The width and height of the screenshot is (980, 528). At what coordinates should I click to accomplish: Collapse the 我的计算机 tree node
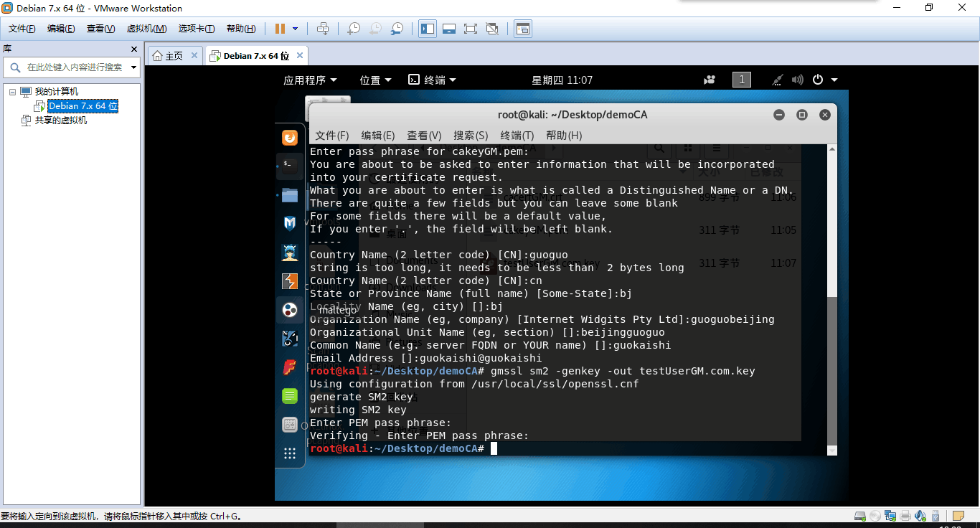pyautogui.click(x=11, y=92)
